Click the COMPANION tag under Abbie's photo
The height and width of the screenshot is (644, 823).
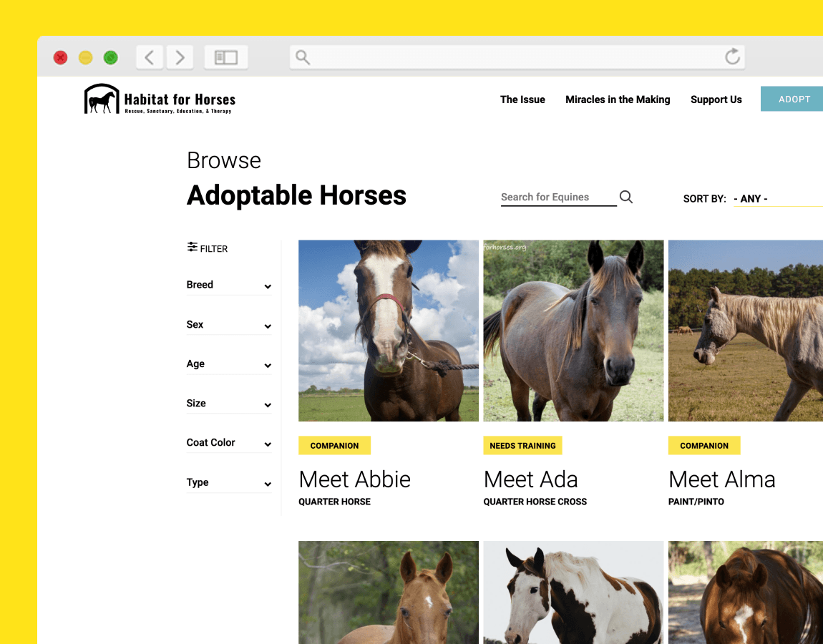pyautogui.click(x=334, y=446)
